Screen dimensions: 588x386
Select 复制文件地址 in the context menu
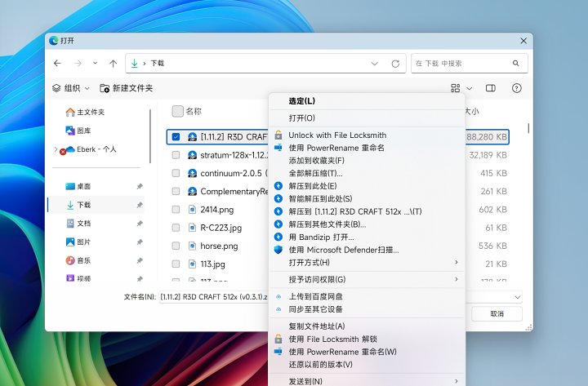click(x=317, y=326)
